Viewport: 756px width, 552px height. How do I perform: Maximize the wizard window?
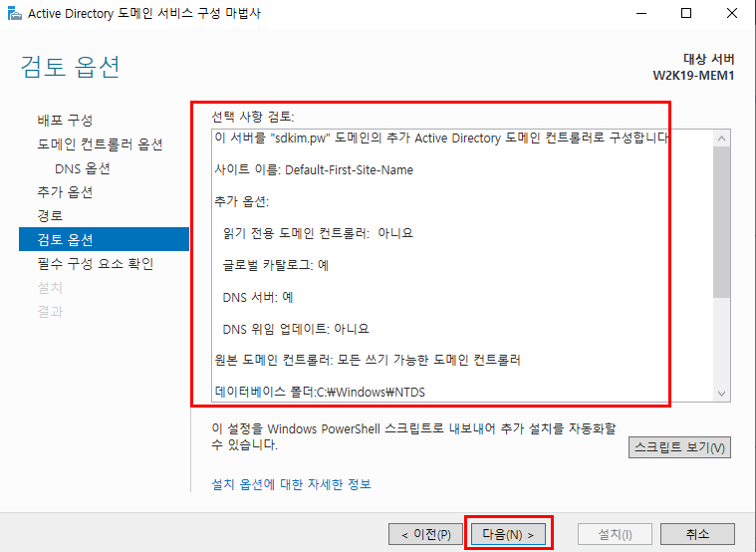click(686, 13)
